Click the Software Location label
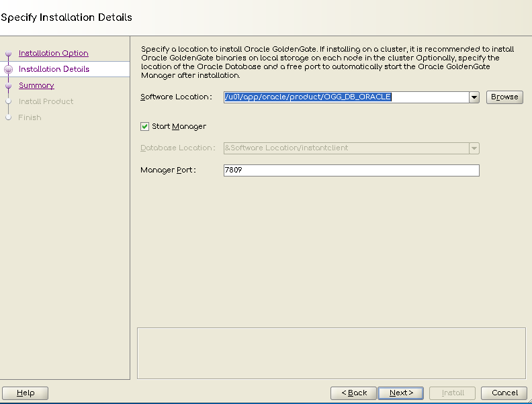532x404 pixels. coord(176,97)
